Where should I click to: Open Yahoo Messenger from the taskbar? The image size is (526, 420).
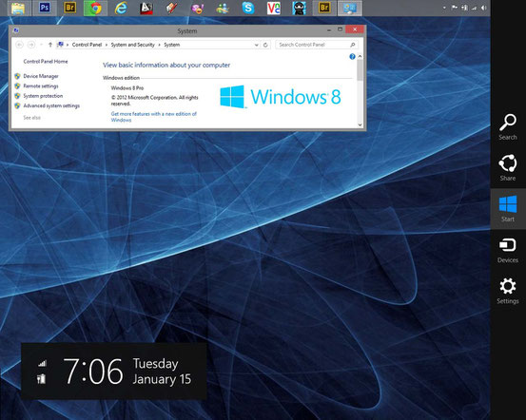point(197,8)
